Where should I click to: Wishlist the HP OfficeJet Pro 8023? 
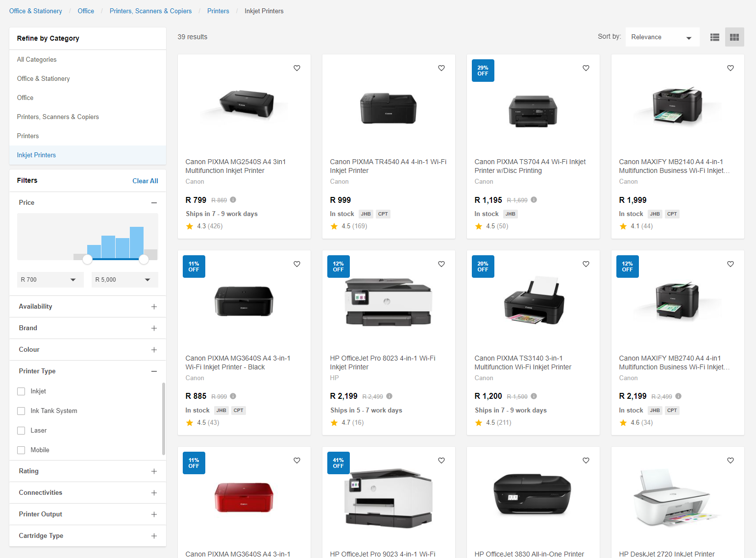point(441,264)
